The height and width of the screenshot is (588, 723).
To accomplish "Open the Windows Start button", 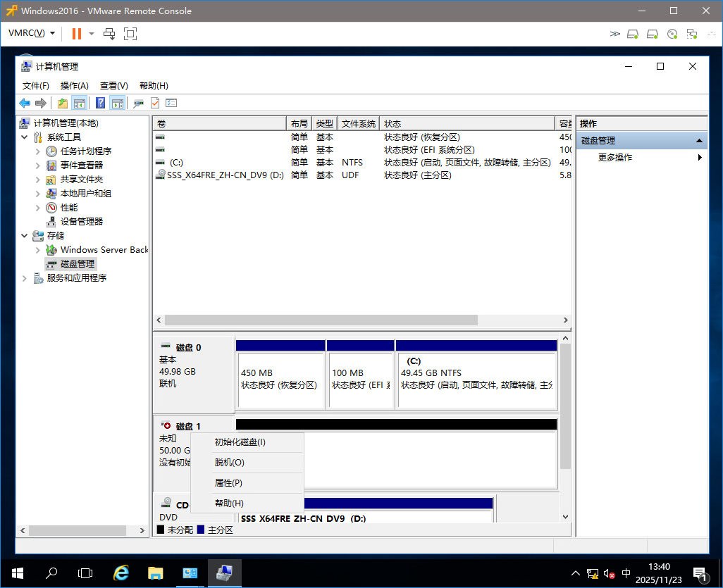I will click(x=17, y=573).
